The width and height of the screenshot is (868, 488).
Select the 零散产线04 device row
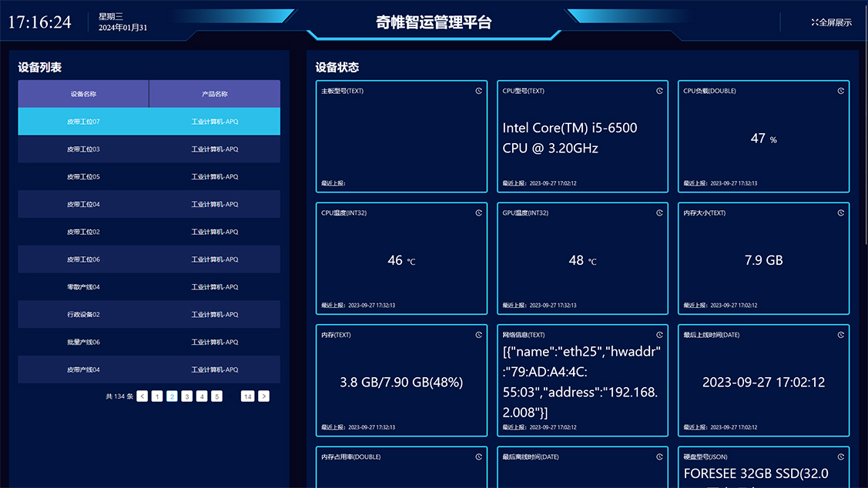pyautogui.click(x=83, y=287)
